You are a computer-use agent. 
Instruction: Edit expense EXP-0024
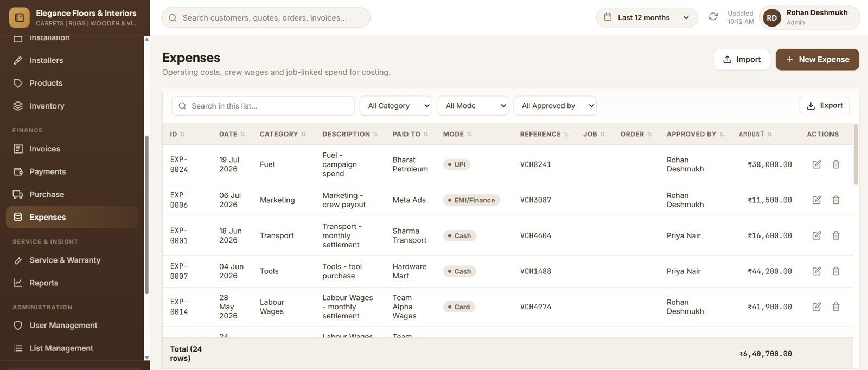coord(816,164)
